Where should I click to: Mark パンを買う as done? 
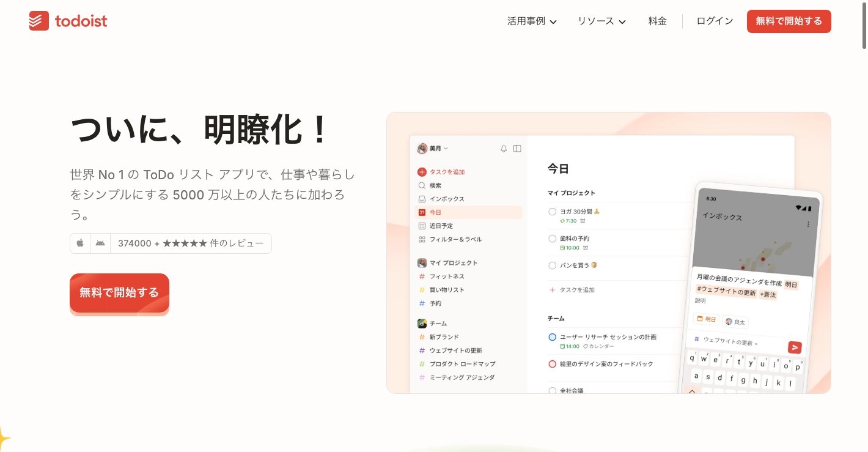click(552, 265)
